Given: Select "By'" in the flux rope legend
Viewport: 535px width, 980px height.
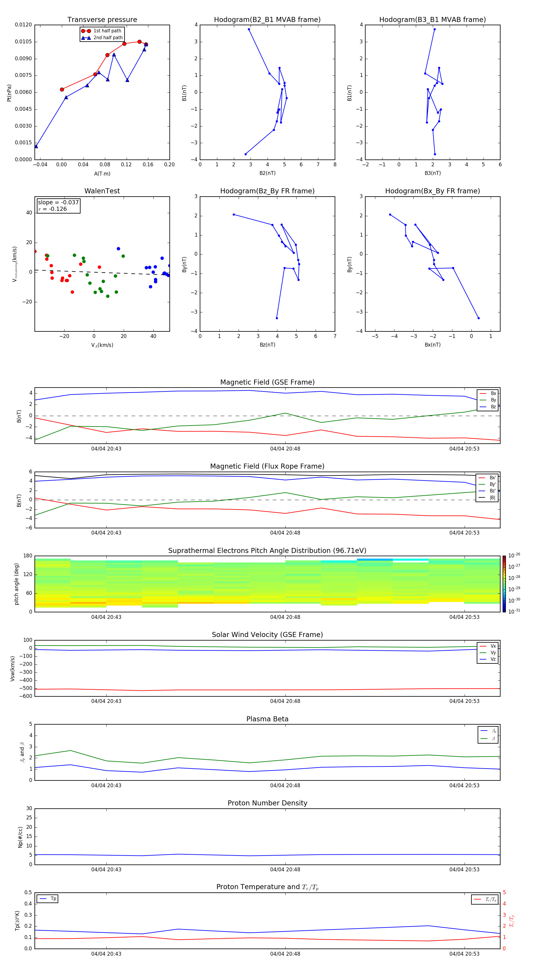Looking at the screenshot, I should point(487,484).
